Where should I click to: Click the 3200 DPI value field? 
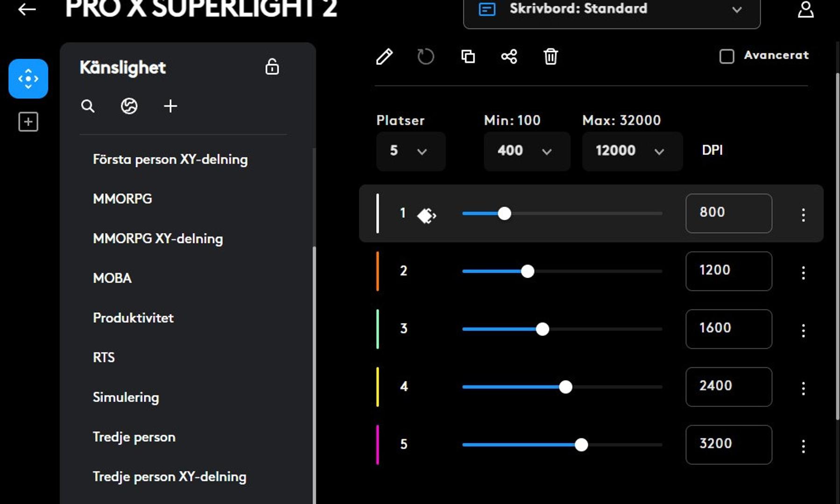coord(728,445)
